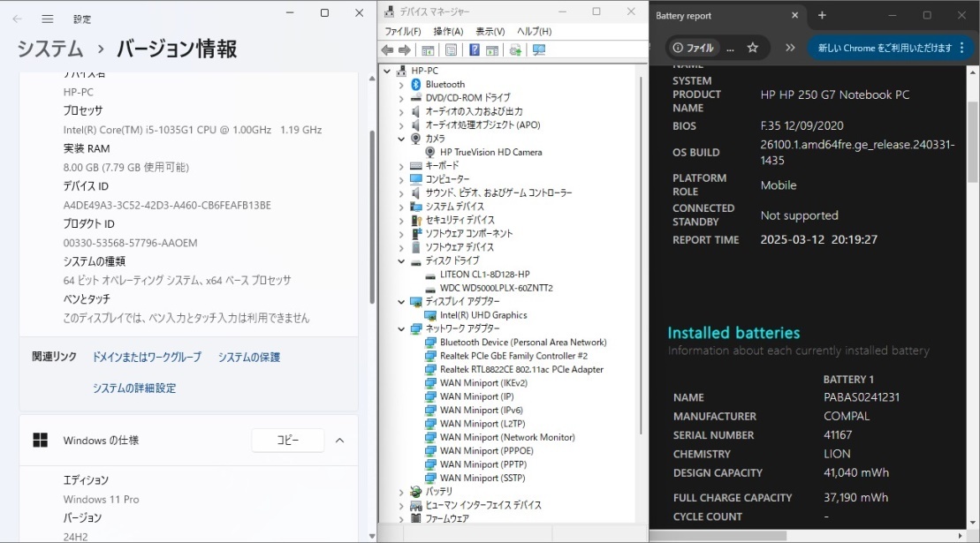Click the コピー button in Windows の仕様
Viewport: 980px width, 543px height.
pyautogui.click(x=288, y=441)
